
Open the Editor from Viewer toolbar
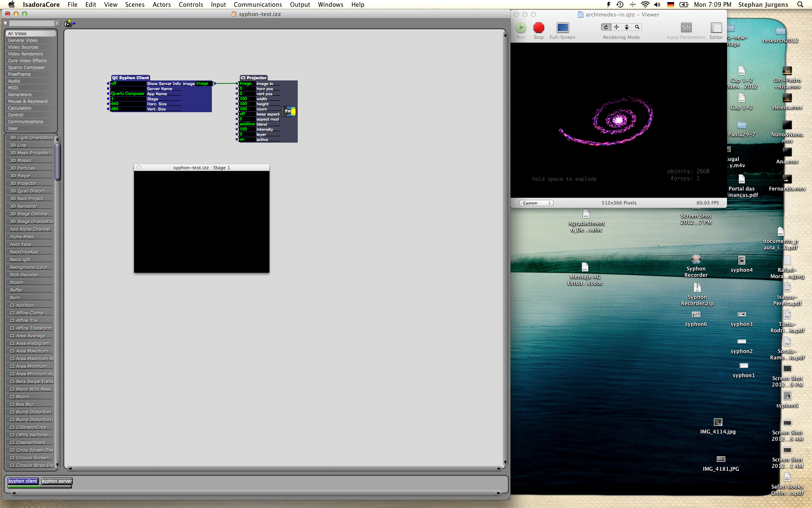pos(716,28)
